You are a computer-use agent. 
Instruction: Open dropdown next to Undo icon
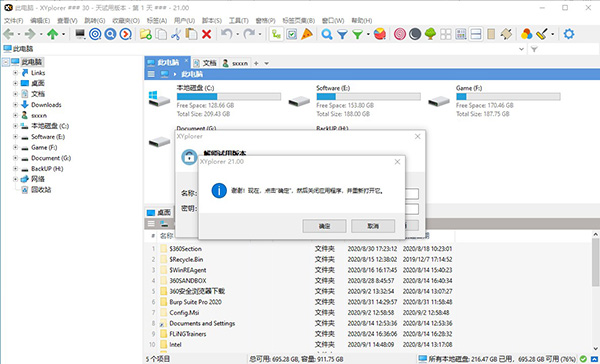click(237, 34)
